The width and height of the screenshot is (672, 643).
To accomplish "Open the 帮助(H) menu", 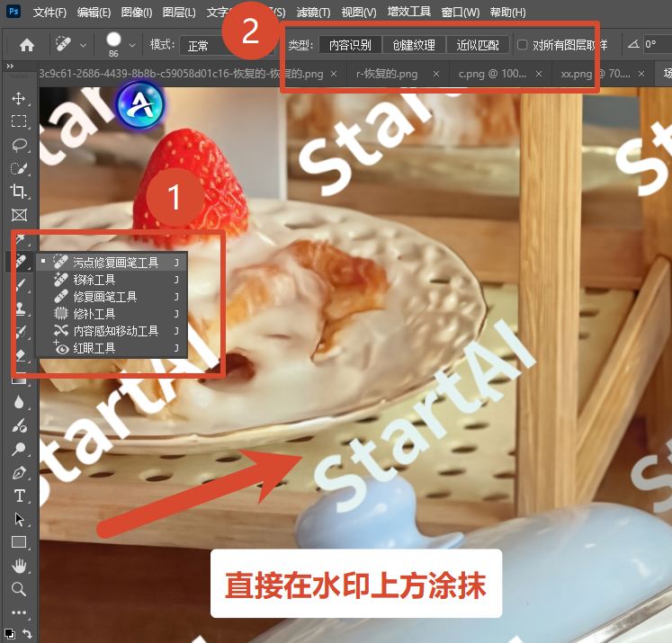I will pyautogui.click(x=508, y=13).
